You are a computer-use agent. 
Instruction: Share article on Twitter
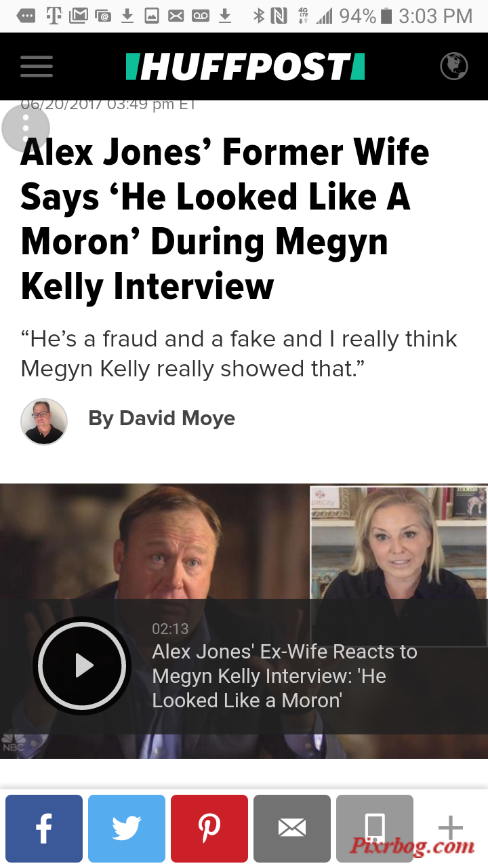click(127, 829)
